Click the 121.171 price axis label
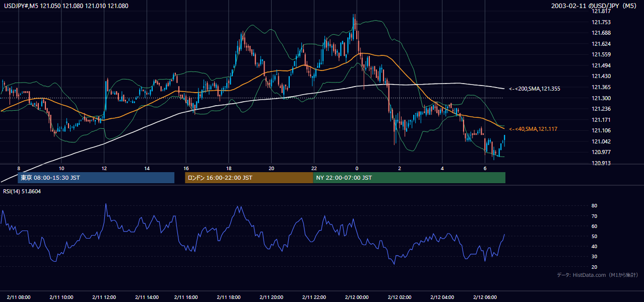Viewport: 644px width, 302px height. (x=602, y=120)
